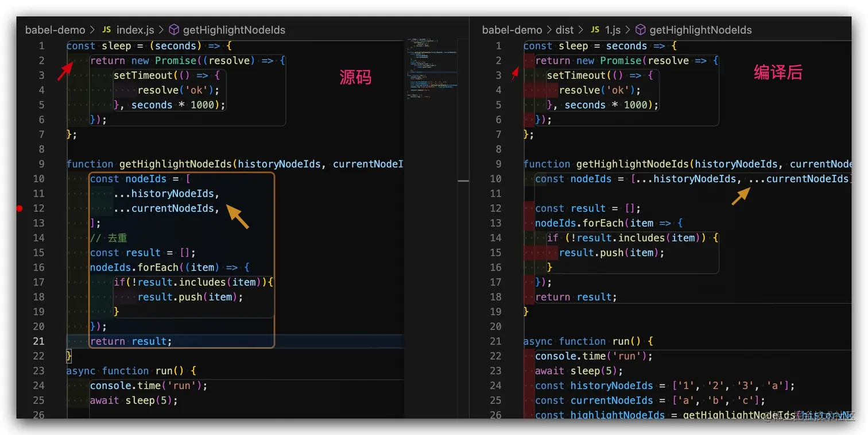Screen dimensions: 868x435
Task: Click babel-demo in the right editor breadcrumb
Action: click(x=511, y=29)
